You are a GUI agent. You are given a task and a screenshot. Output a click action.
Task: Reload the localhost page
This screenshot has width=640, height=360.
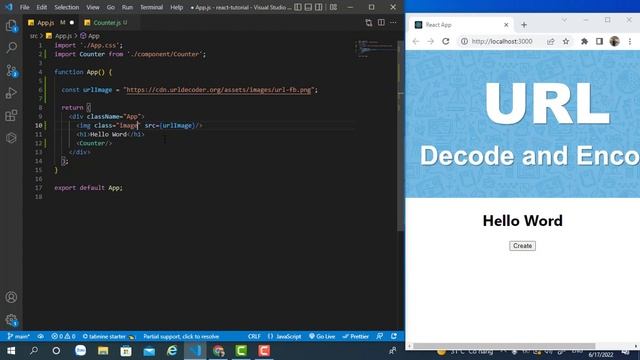446,41
